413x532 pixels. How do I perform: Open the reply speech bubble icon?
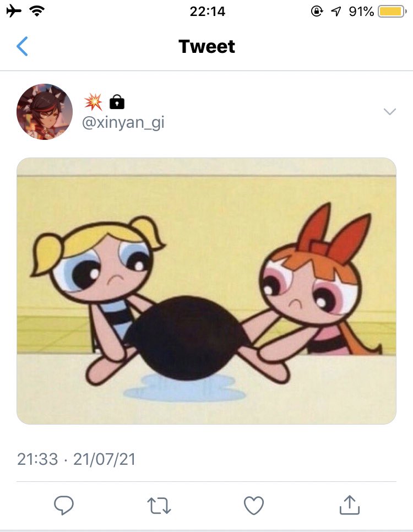(64, 505)
